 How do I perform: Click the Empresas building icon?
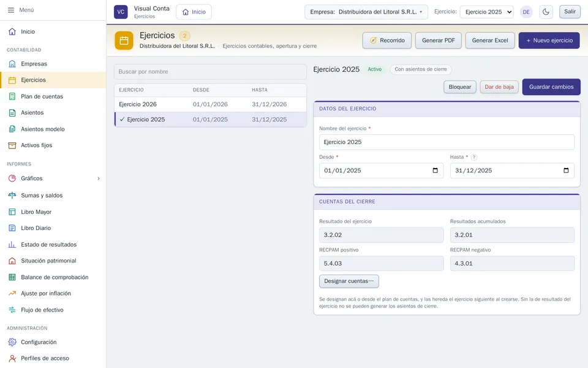[12, 64]
